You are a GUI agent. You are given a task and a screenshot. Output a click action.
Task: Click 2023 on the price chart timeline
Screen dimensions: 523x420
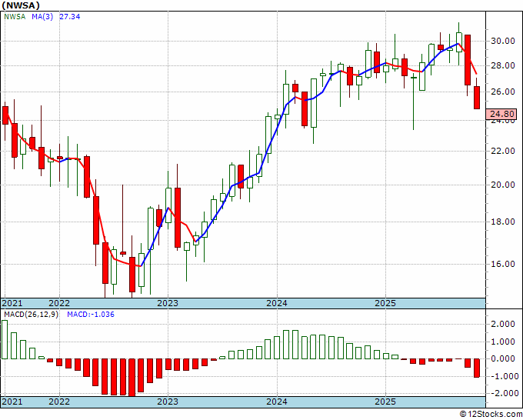(168, 303)
